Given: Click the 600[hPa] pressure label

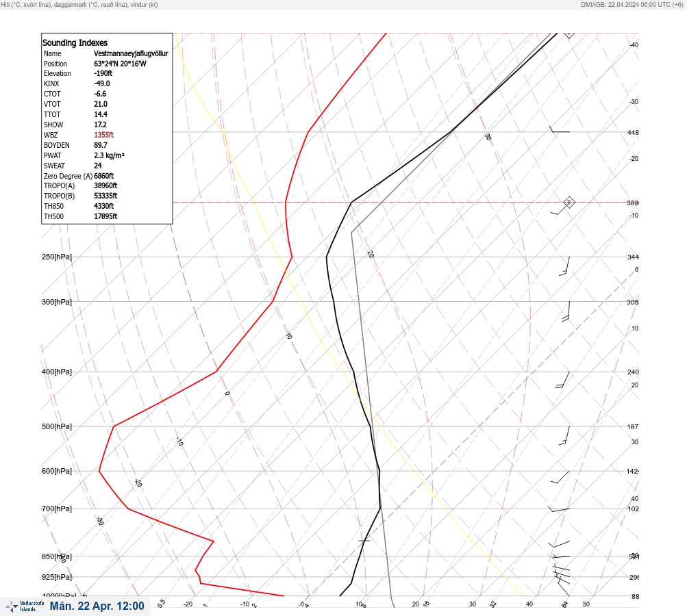Looking at the screenshot, I should coord(57,471).
